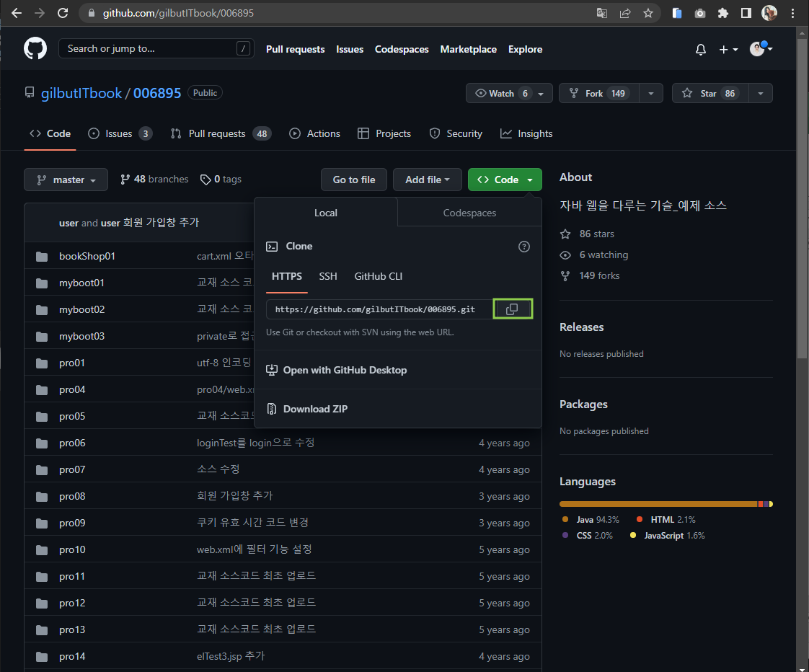Click Download ZIP
This screenshot has height=672, width=809.
(314, 409)
